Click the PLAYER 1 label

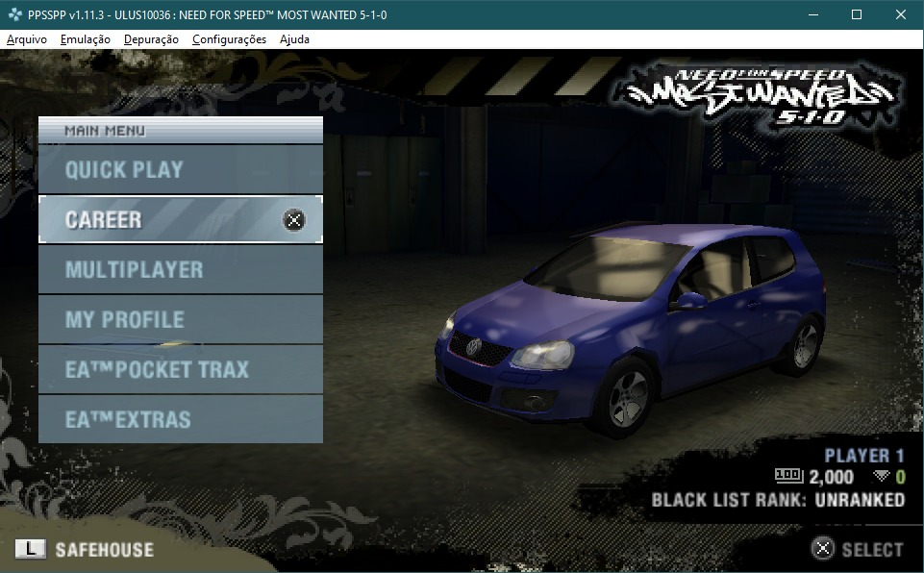tap(863, 456)
